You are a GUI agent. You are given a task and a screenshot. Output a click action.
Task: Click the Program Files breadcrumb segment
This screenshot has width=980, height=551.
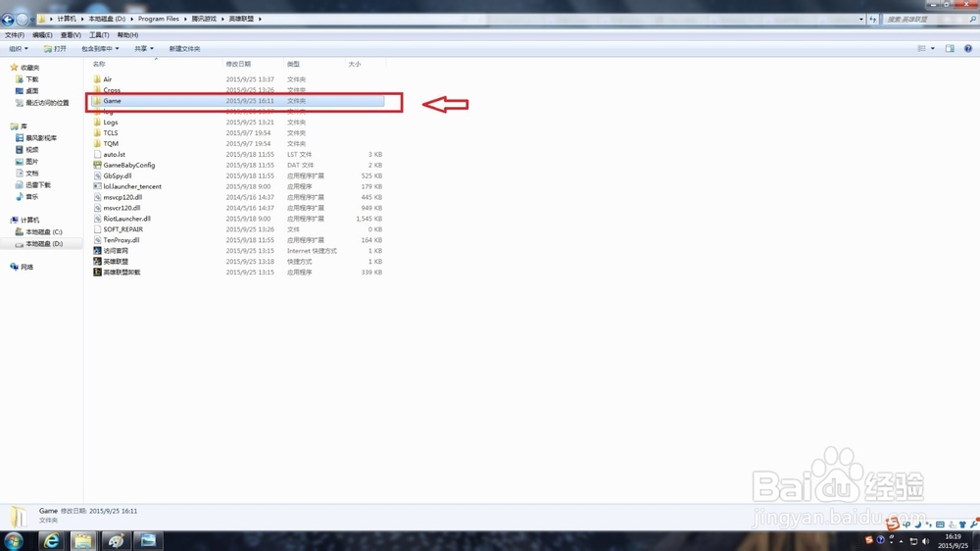pyautogui.click(x=158, y=19)
